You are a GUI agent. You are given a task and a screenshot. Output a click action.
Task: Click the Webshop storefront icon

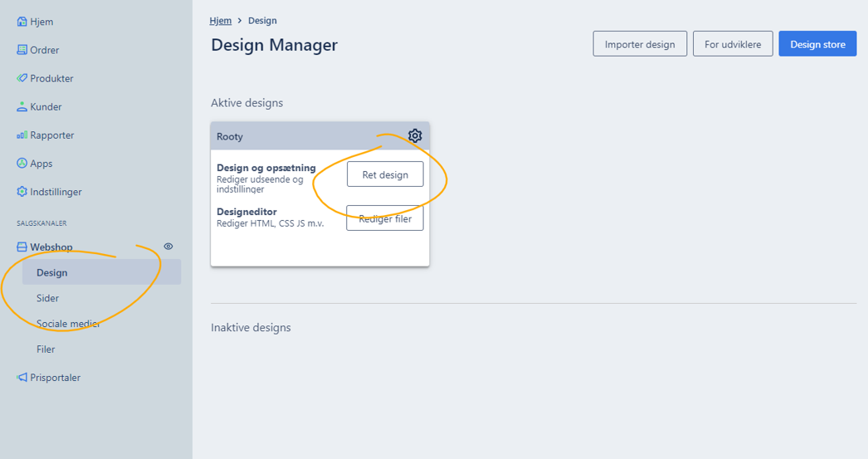22,247
